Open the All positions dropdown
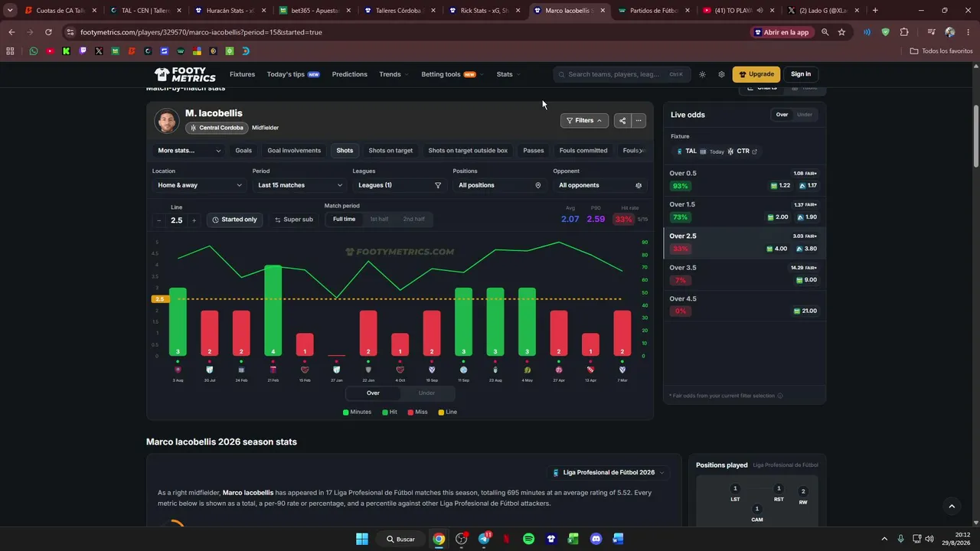The height and width of the screenshot is (551, 980). click(x=500, y=185)
